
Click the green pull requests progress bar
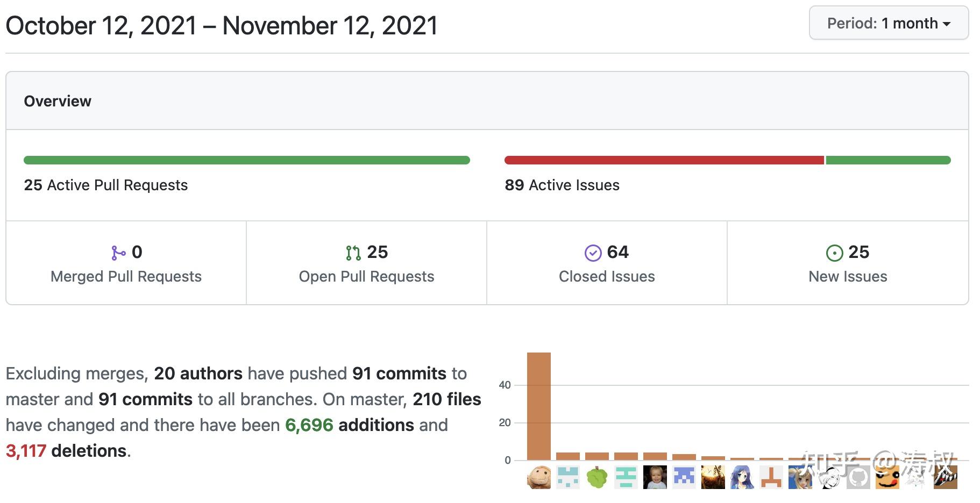pos(246,160)
